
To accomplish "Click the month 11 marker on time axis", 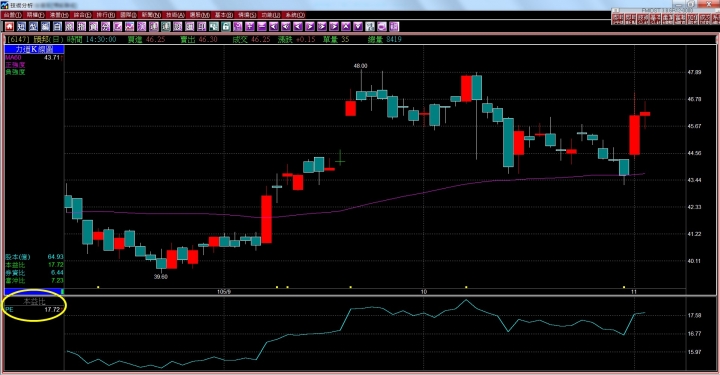I will [634, 291].
